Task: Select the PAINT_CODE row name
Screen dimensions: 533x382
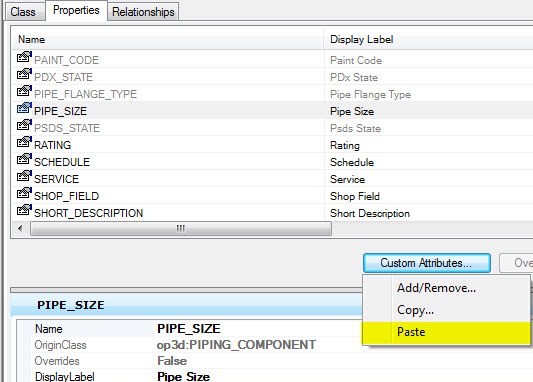Action: pos(66,60)
